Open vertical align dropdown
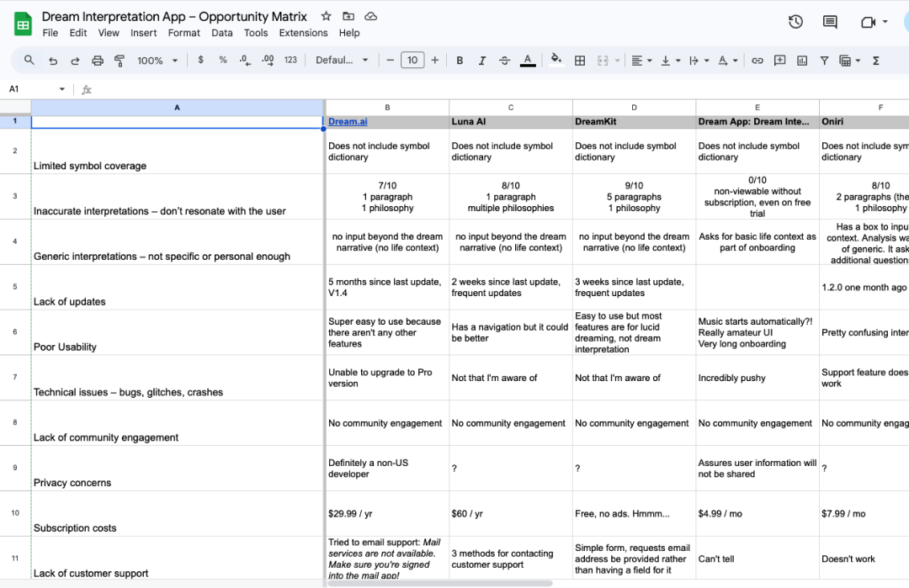Viewport: 909px width, 588px height. pos(670,61)
